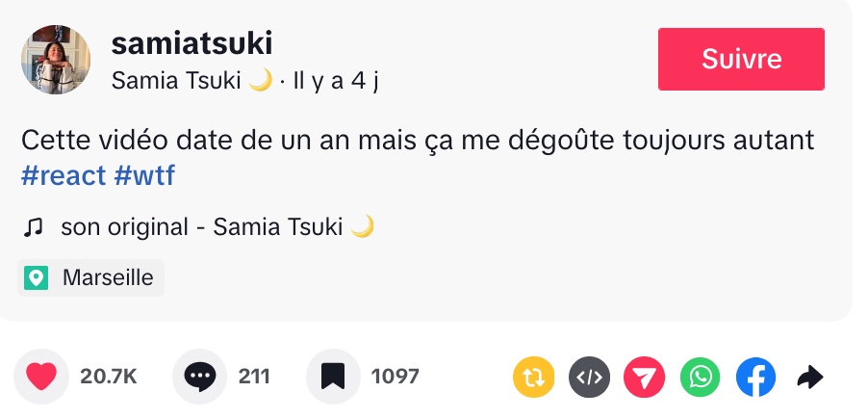The width and height of the screenshot is (868, 418).
Task: Select the Marseille location tag
Action: [x=107, y=277]
